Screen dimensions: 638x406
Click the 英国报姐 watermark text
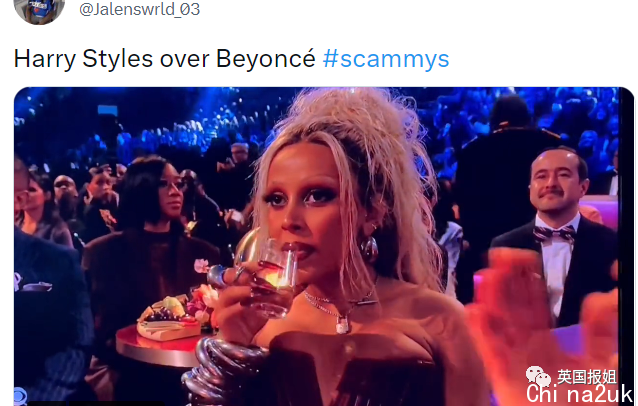[x=586, y=377]
